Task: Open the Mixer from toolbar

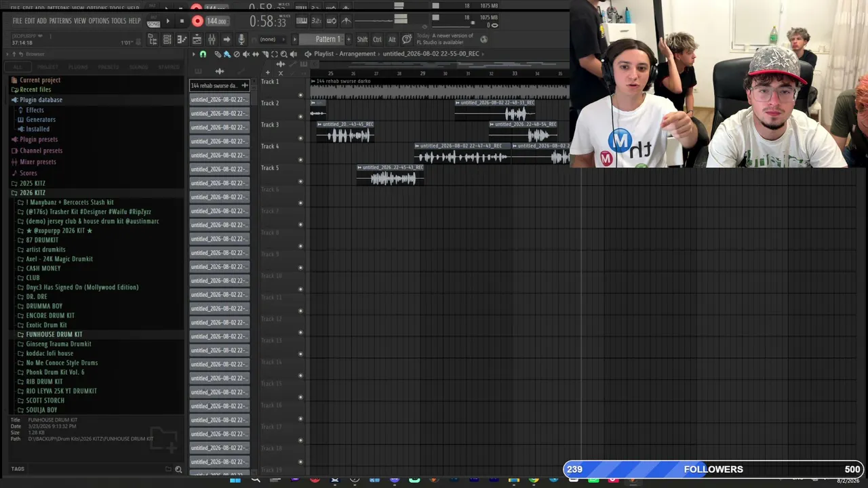Action: click(x=212, y=40)
